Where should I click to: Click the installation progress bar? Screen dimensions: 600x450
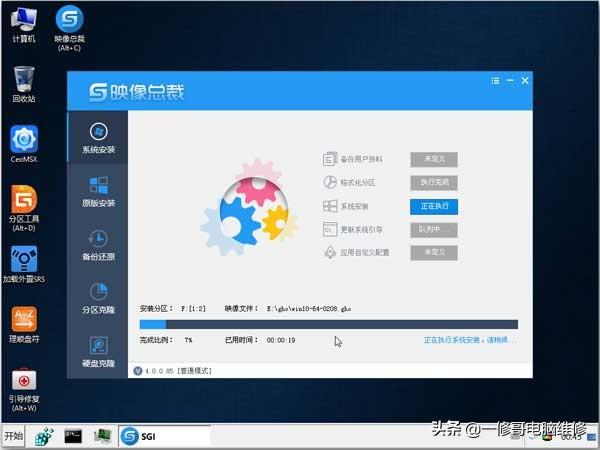(329, 324)
